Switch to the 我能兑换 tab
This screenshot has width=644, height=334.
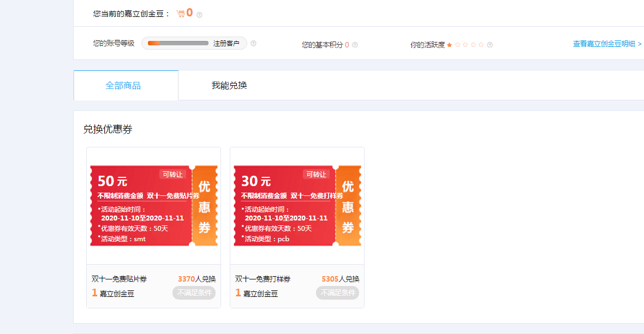(x=229, y=86)
